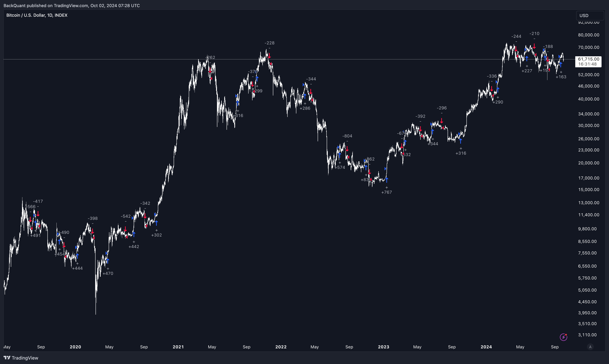Screen dimensions: 609x364
Task: Click the 30,000.00 price axis label
Action: pyautogui.click(x=588, y=125)
